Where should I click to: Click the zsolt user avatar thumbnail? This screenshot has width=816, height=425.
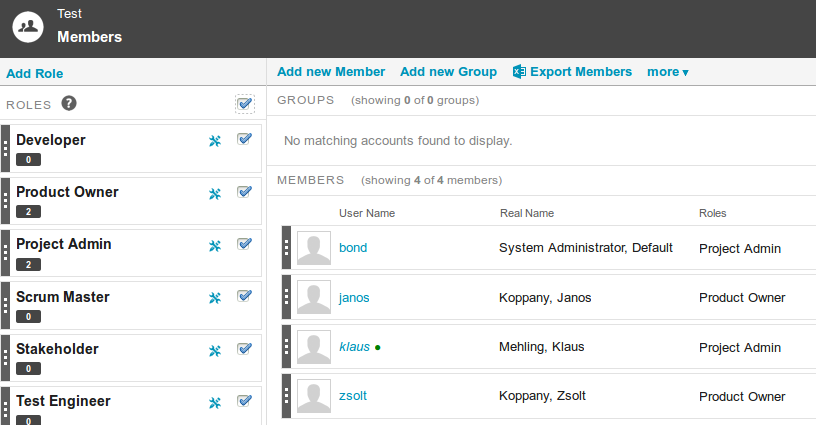tap(314, 396)
